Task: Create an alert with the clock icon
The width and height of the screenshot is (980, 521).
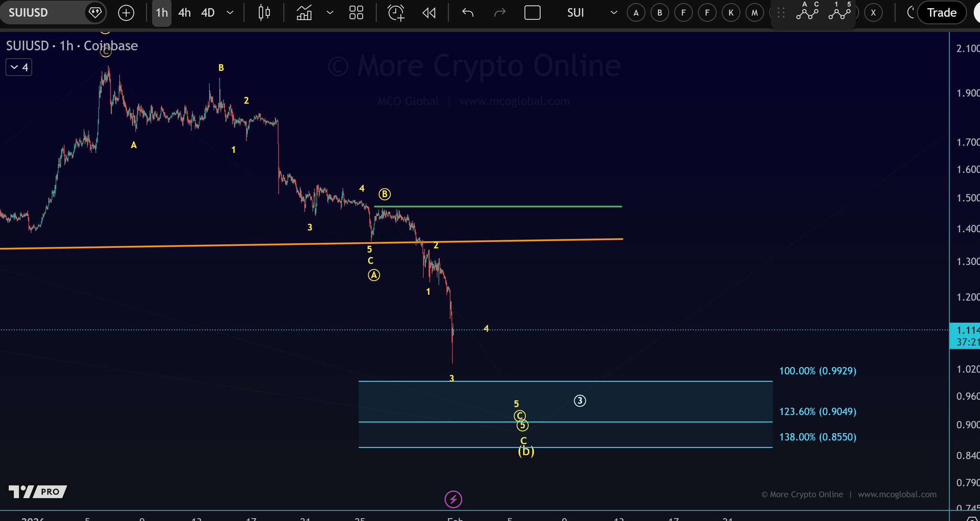Action: pos(396,13)
